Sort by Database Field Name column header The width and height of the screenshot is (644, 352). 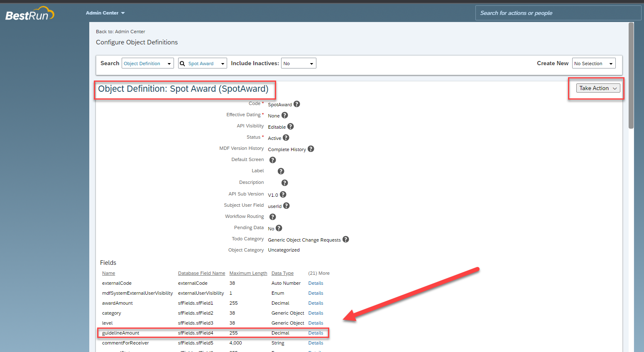(x=201, y=273)
